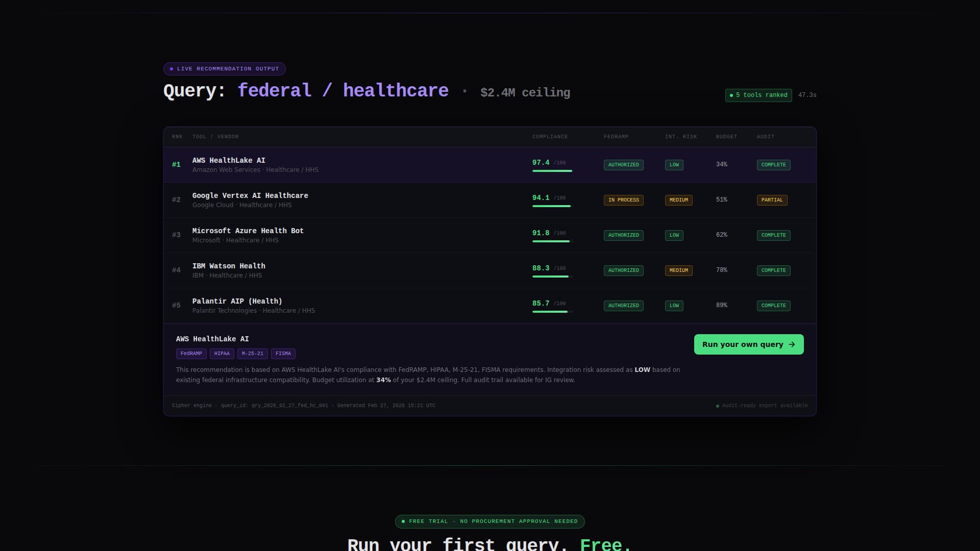The width and height of the screenshot is (980, 551).
Task: Click the #5 rank label
Action: [x=176, y=306]
